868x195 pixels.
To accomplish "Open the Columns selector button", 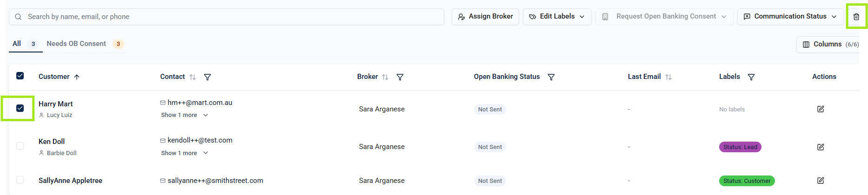I will (828, 44).
